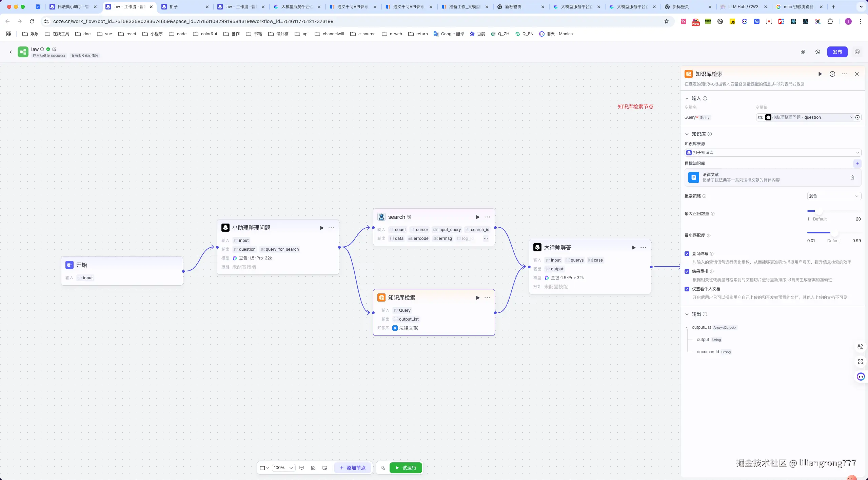Screen dimensions: 868x480
Task: Run the 小助理整理问题 node
Action: coord(321,228)
